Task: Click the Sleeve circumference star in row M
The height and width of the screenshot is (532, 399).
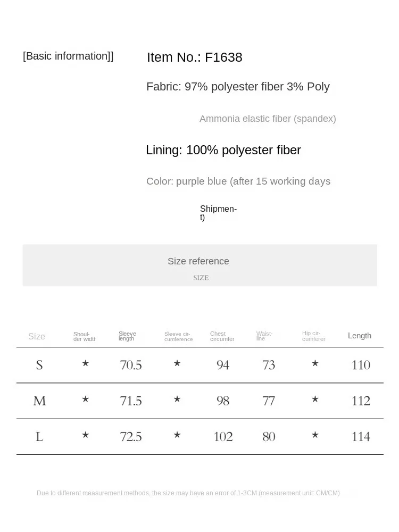Action: tap(177, 400)
